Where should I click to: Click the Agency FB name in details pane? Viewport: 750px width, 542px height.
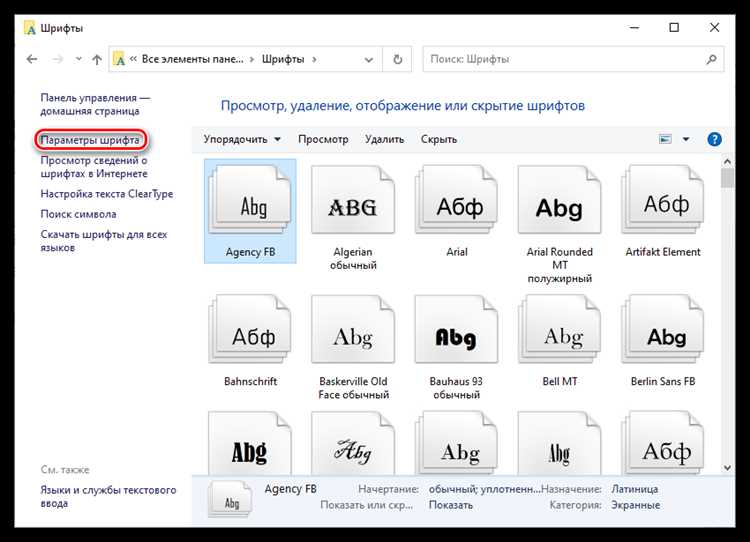coord(290,489)
